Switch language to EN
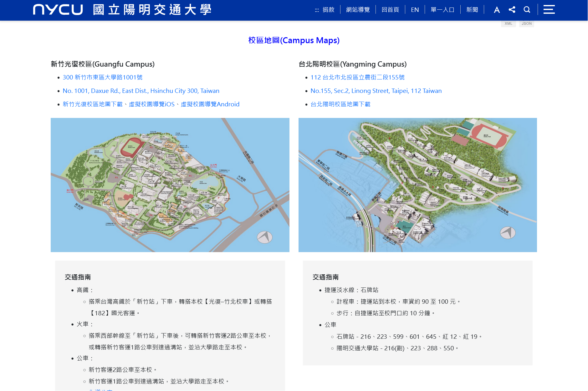Viewport: 588px width, 391px height. pyautogui.click(x=415, y=10)
